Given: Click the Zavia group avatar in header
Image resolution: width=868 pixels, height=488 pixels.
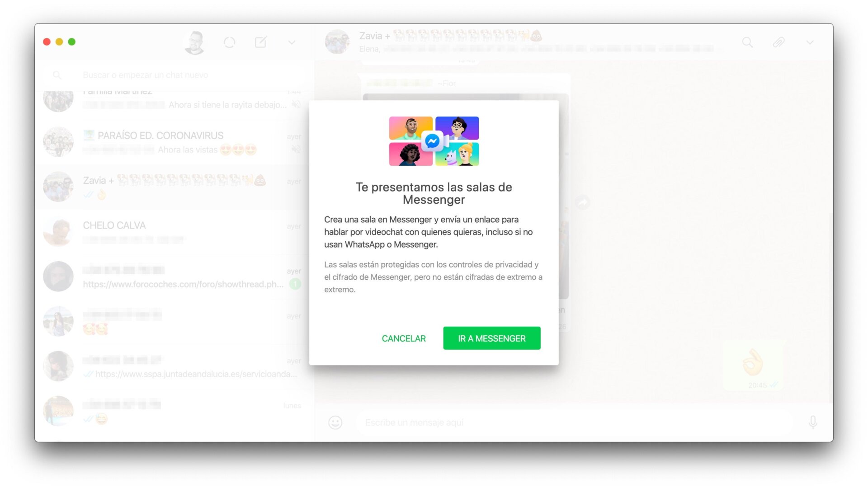Looking at the screenshot, I should (337, 42).
